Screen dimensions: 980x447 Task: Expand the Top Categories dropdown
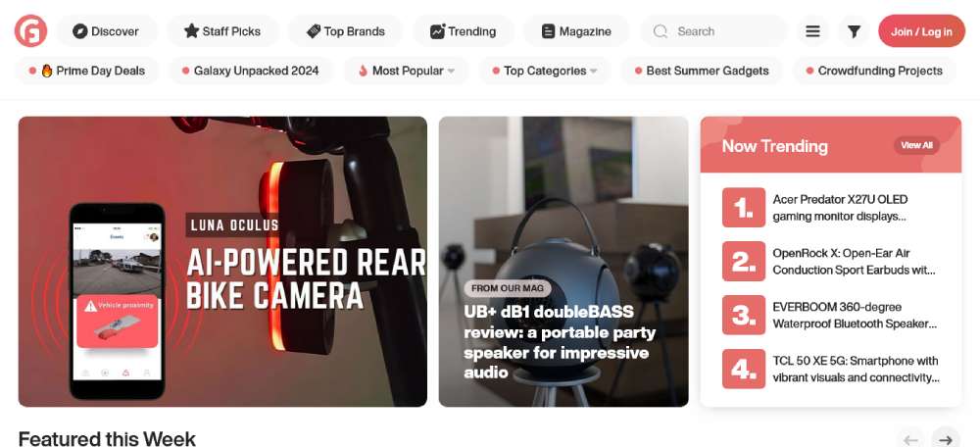544,71
